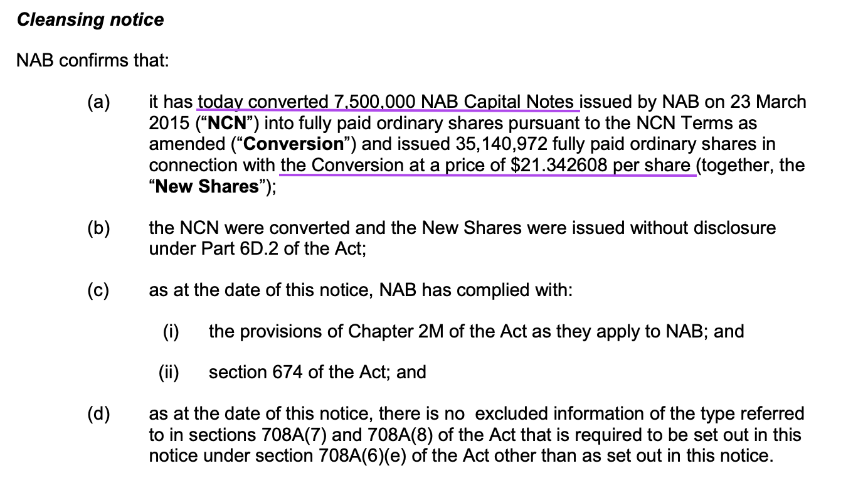Click the bold word "Conversion" in quotes
This screenshot has height=478, width=868.
click(294, 144)
